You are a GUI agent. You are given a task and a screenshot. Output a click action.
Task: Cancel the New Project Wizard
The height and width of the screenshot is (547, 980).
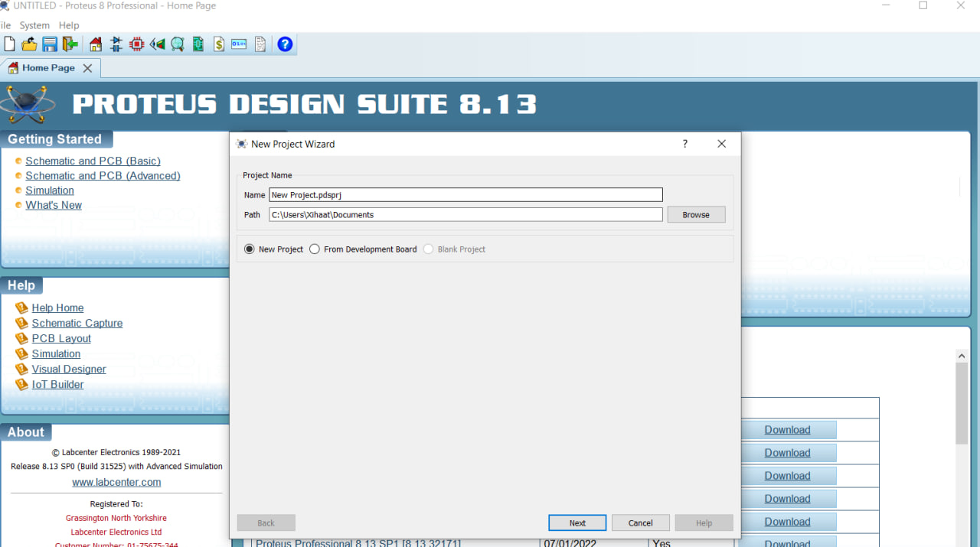(640, 523)
